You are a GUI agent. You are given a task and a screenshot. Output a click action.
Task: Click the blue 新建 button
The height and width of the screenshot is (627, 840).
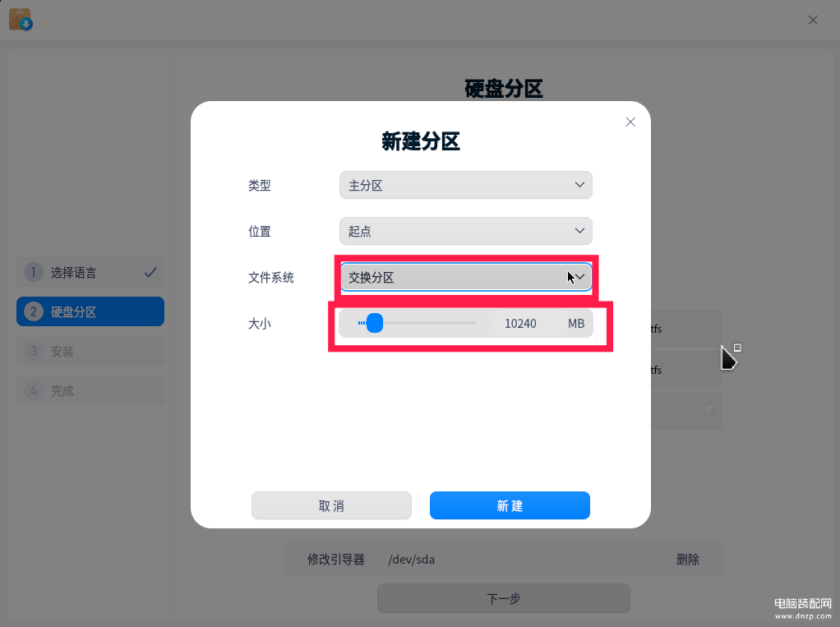(510, 505)
